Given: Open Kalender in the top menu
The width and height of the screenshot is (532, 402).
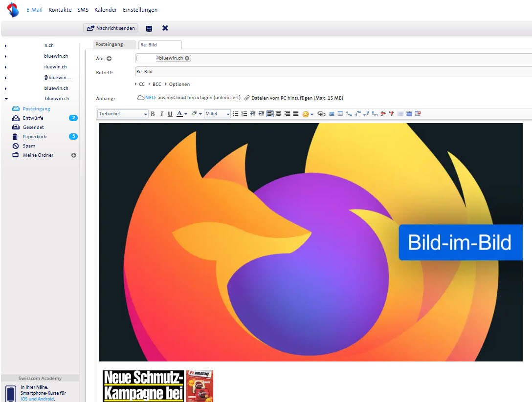Looking at the screenshot, I should pos(106,10).
